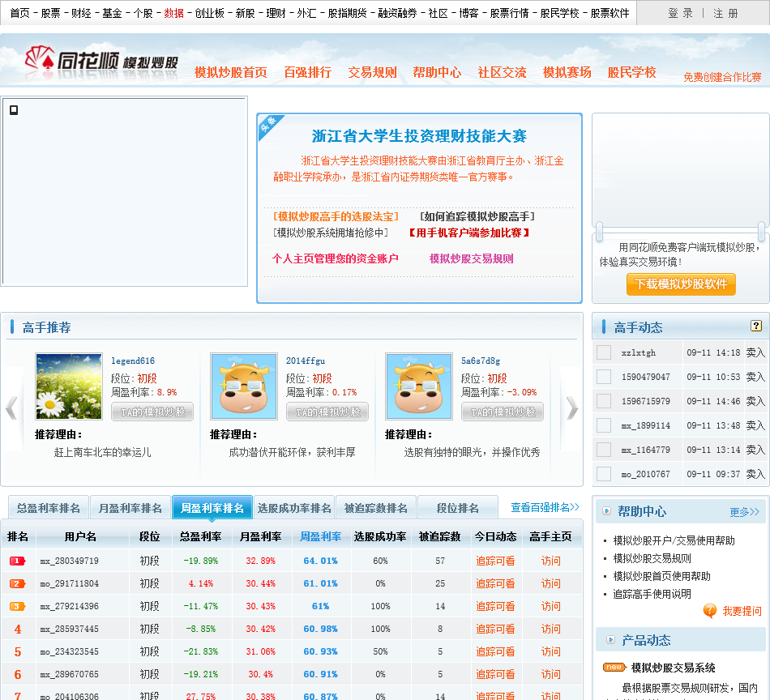Tick the checkbox next to mo_2010767
The image size is (770, 700).
(x=604, y=474)
